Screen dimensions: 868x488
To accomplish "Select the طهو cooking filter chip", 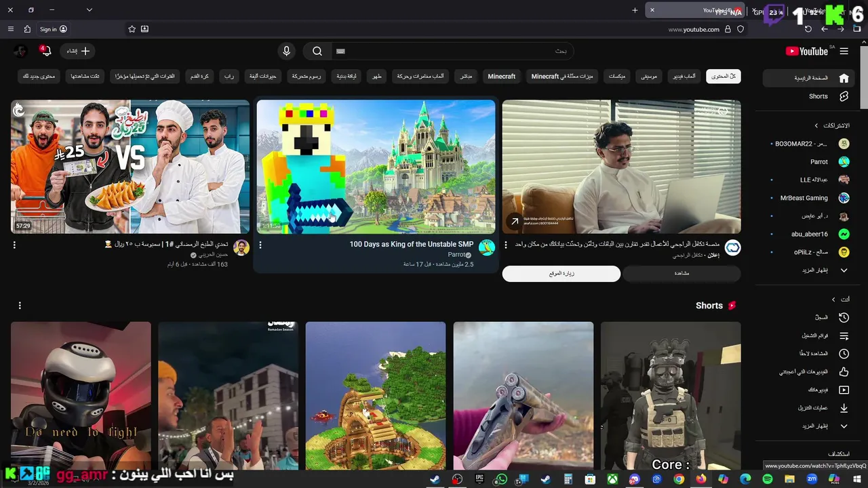I will 376,77.
